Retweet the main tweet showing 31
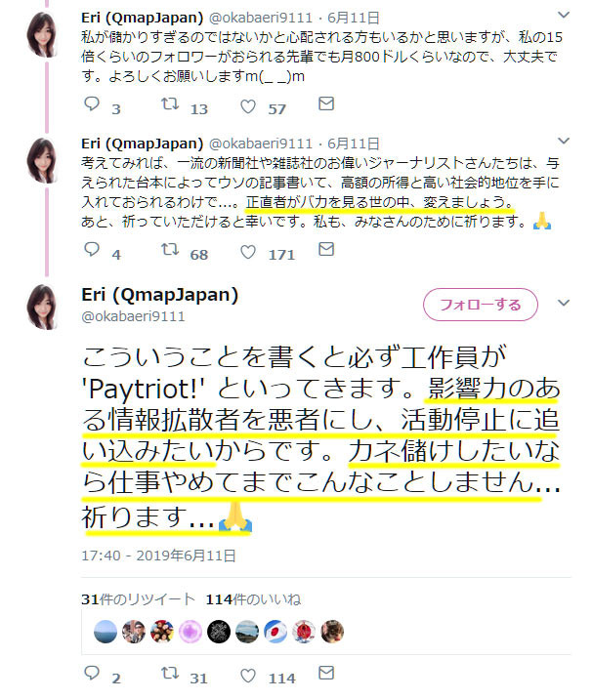The width and height of the screenshot is (592, 700). tap(170, 674)
